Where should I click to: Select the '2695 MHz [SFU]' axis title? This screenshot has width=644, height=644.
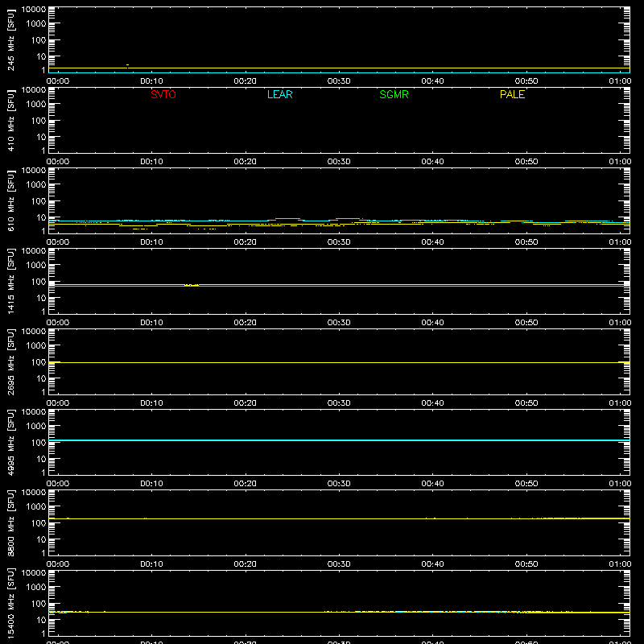coord(10,361)
